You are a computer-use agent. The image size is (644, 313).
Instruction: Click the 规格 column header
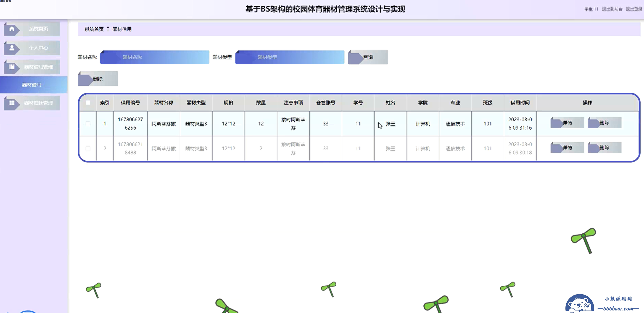(229, 103)
